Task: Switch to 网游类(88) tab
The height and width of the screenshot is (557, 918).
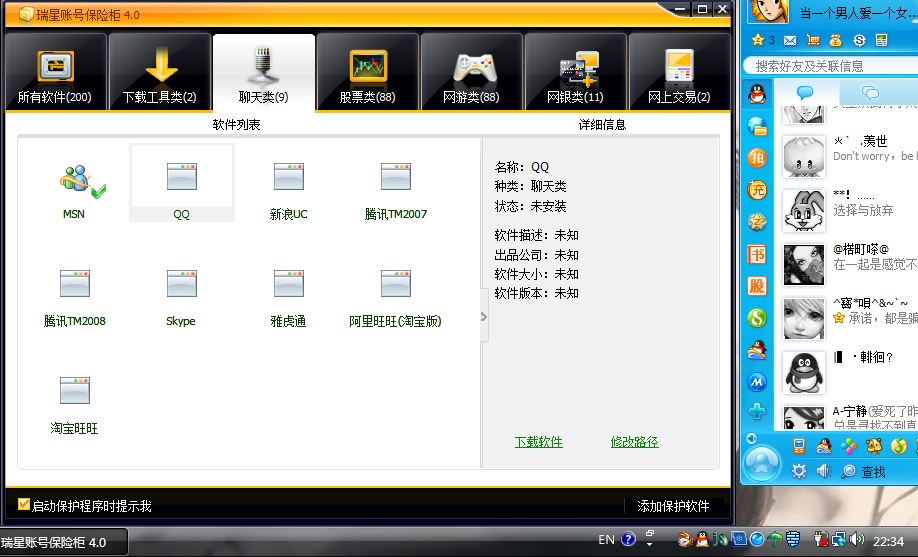Action: coord(471,71)
